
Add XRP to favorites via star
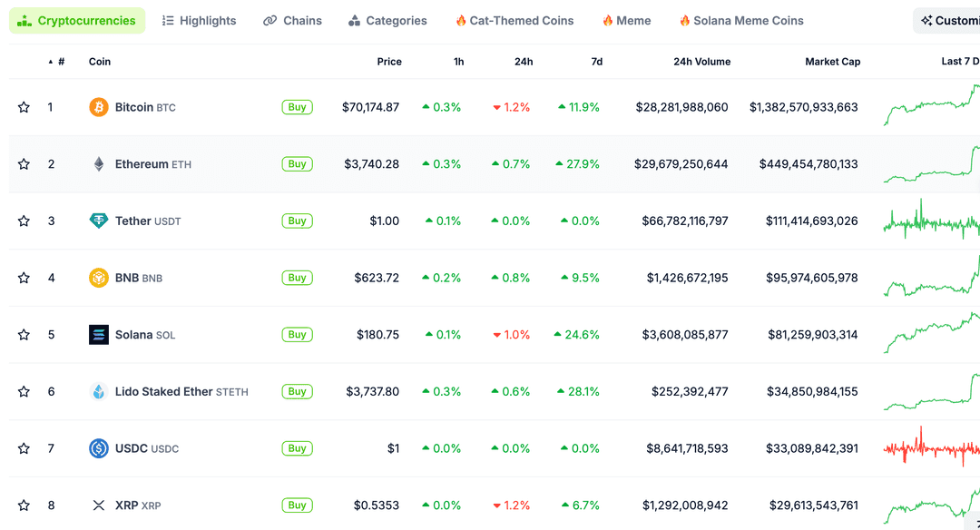coord(24,505)
